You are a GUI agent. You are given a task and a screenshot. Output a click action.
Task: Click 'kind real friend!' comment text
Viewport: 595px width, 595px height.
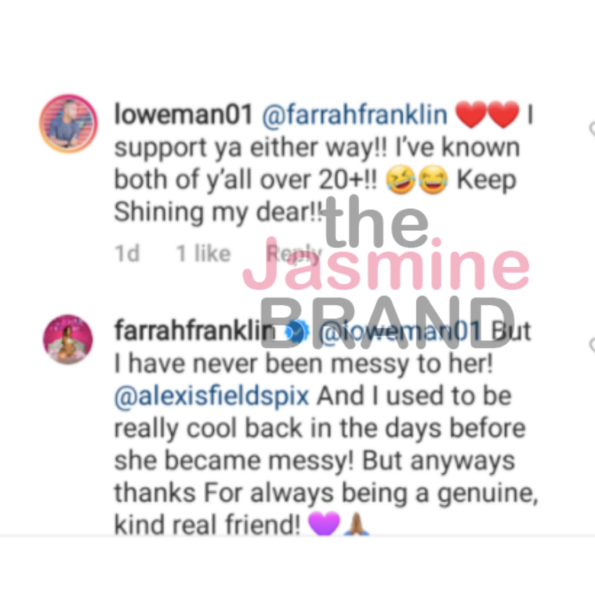click(x=208, y=524)
